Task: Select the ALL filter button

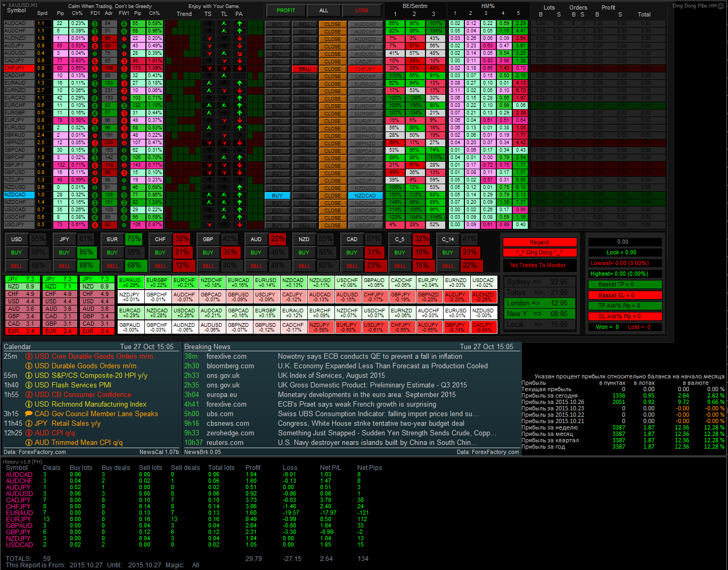Action: pos(324,11)
